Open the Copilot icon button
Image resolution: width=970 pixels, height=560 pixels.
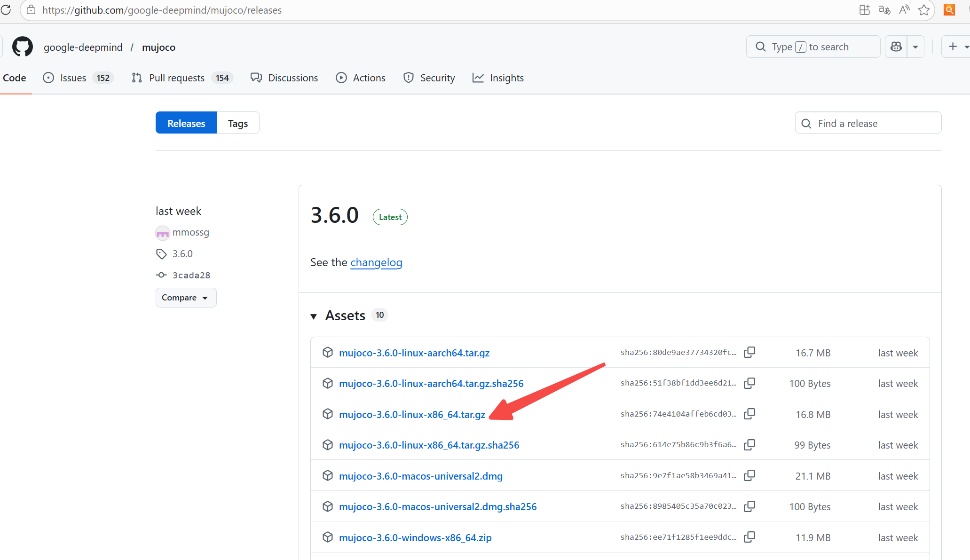click(896, 47)
